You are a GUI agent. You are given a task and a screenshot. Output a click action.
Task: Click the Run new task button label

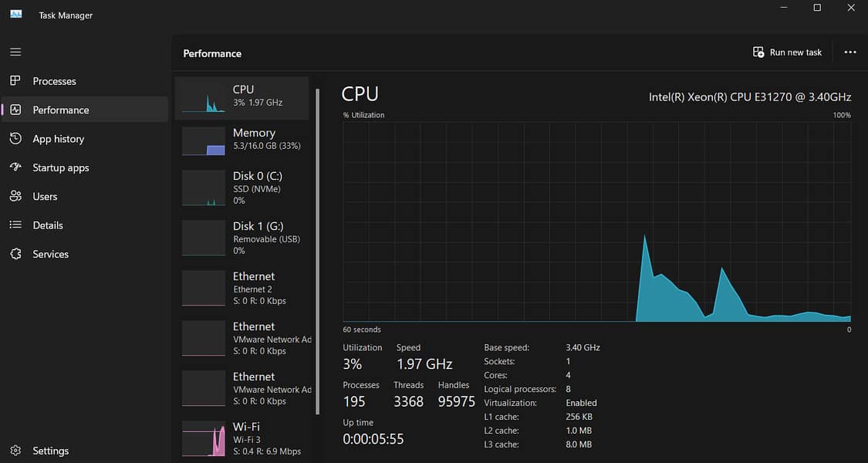point(795,52)
